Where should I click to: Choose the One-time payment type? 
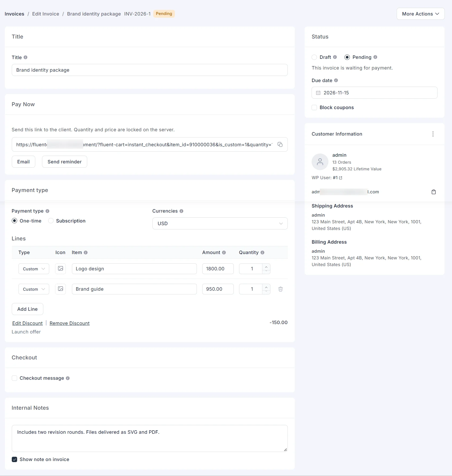click(x=14, y=221)
